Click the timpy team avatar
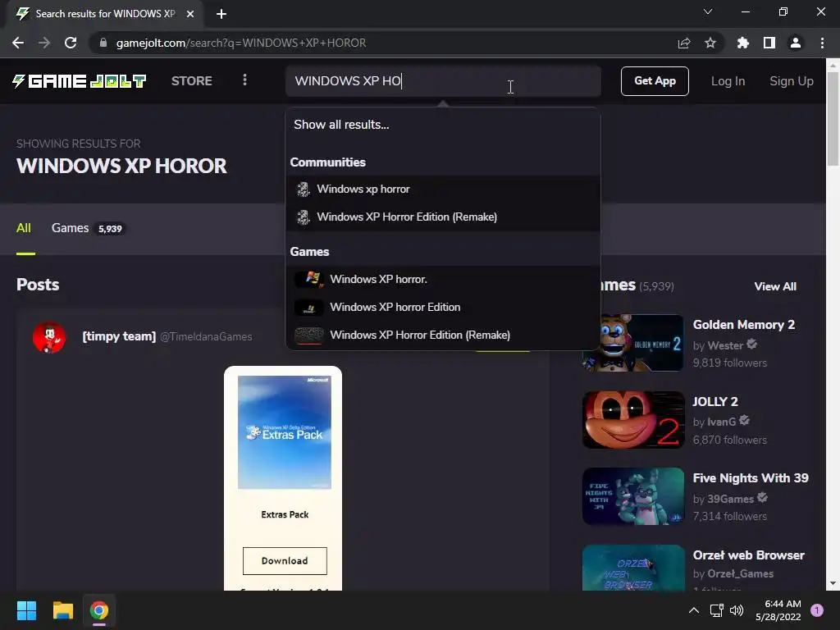The width and height of the screenshot is (840, 630). [49, 337]
